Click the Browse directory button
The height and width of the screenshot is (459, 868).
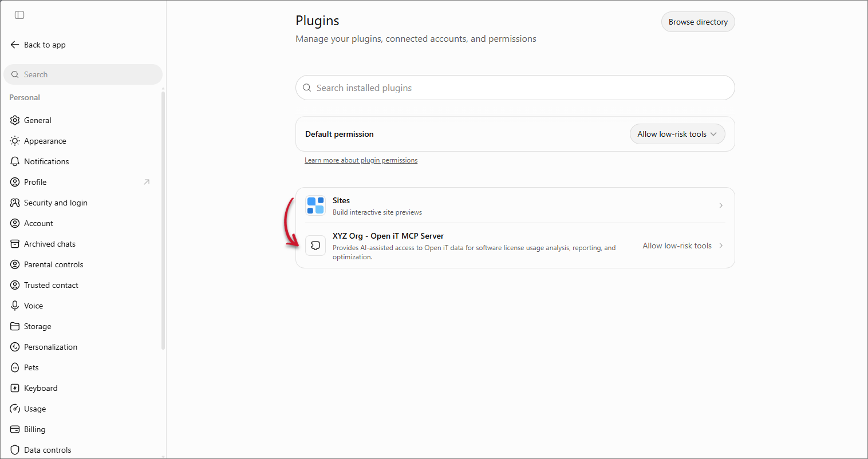tap(698, 22)
